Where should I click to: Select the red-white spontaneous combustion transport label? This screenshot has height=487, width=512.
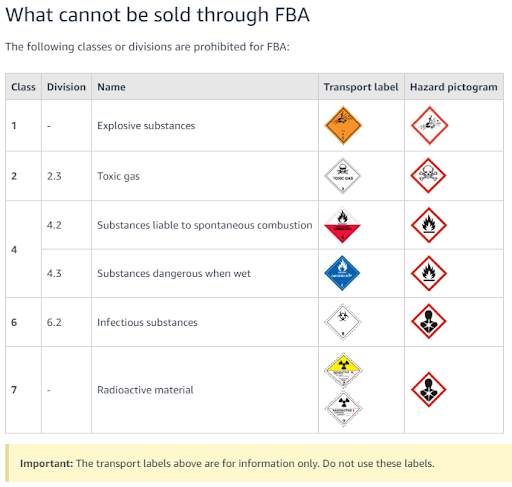pyautogui.click(x=342, y=225)
